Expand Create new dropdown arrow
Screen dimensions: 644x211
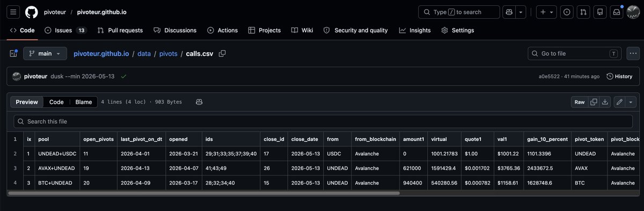tap(552, 12)
